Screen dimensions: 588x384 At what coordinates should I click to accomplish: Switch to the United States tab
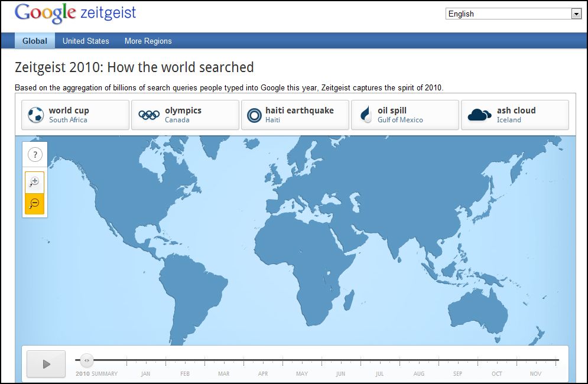(86, 41)
